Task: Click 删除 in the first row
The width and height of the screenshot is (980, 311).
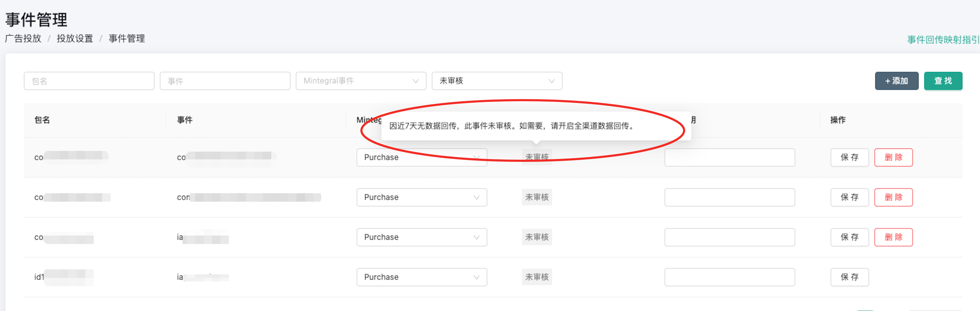Action: click(893, 157)
